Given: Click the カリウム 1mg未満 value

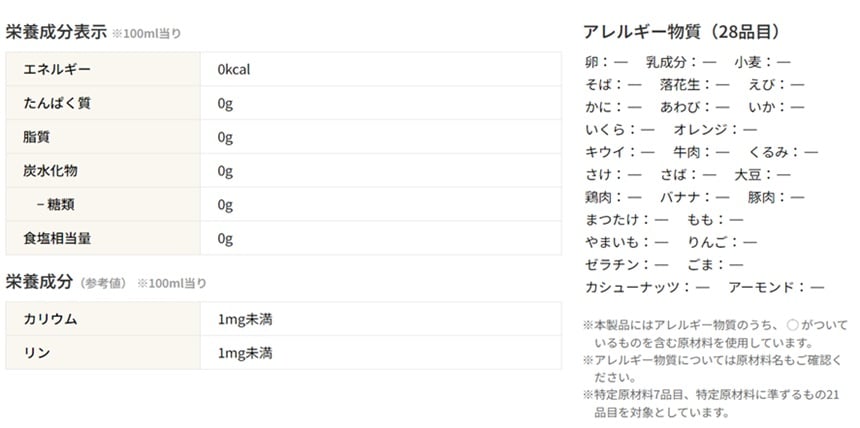Looking at the screenshot, I should coord(245,319).
